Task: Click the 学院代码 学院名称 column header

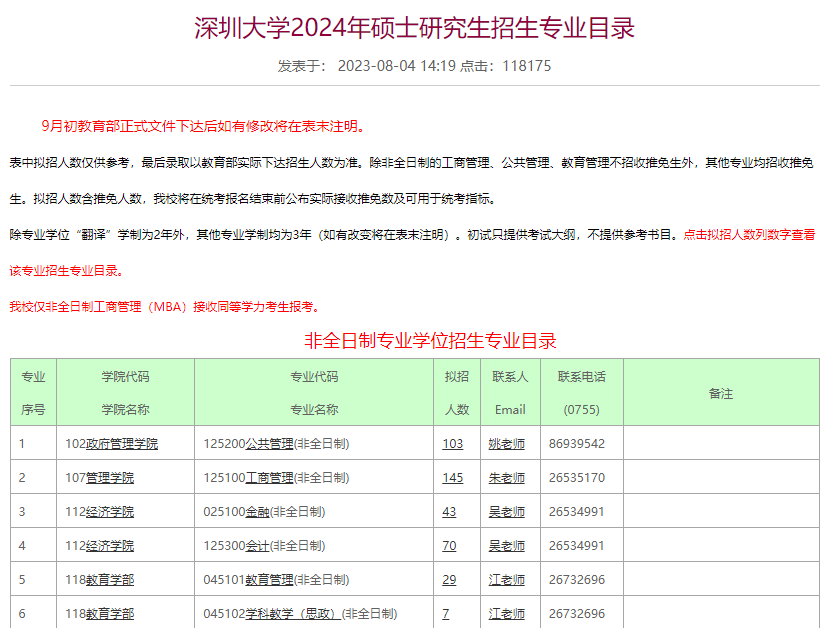Action: 125,392
